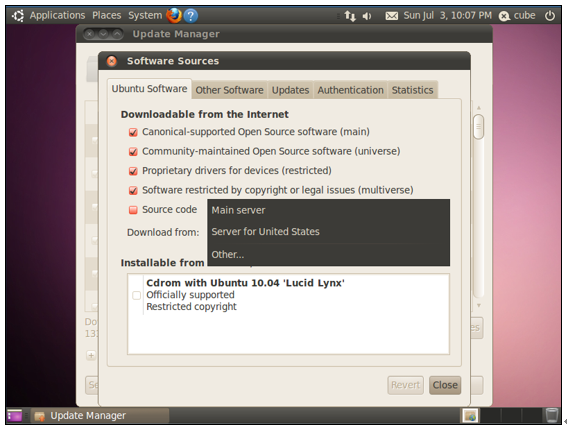This screenshot has height=429, width=567.
Task: Switch to the Statistics tab
Action: tap(412, 90)
